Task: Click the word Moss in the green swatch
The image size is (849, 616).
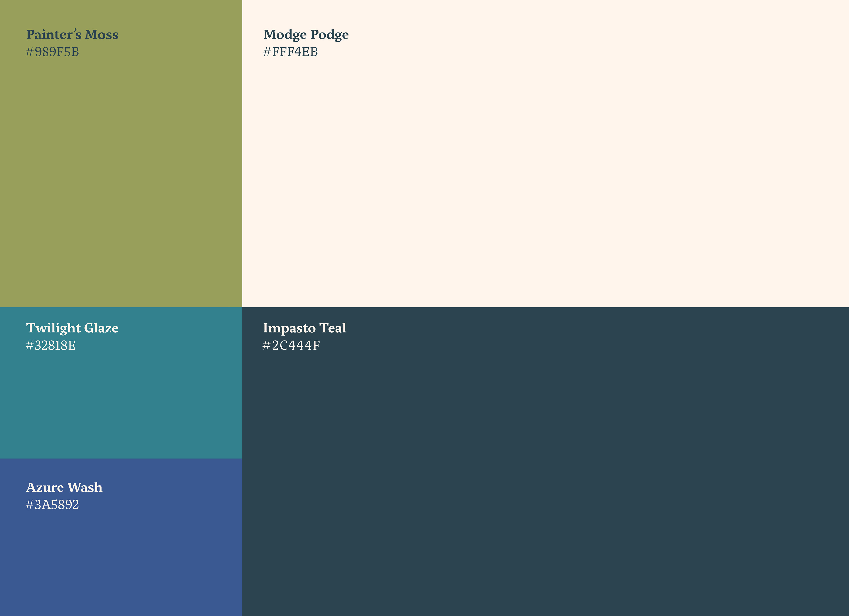Action: click(x=102, y=34)
